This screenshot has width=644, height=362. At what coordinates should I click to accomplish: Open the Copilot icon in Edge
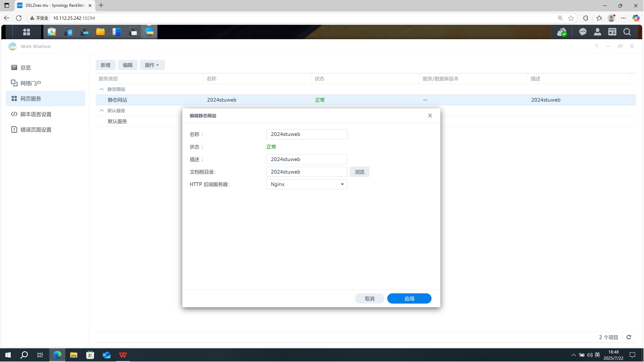tap(636, 18)
